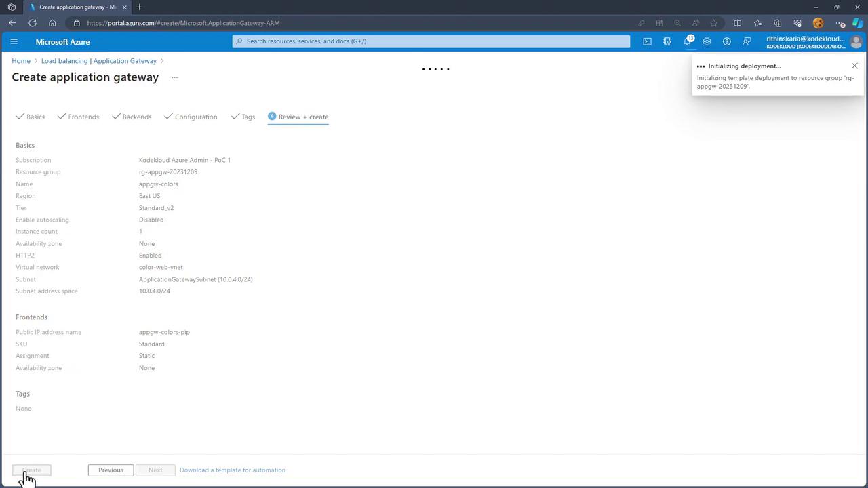Click the virtual network value color-web-vnet

click(x=161, y=267)
